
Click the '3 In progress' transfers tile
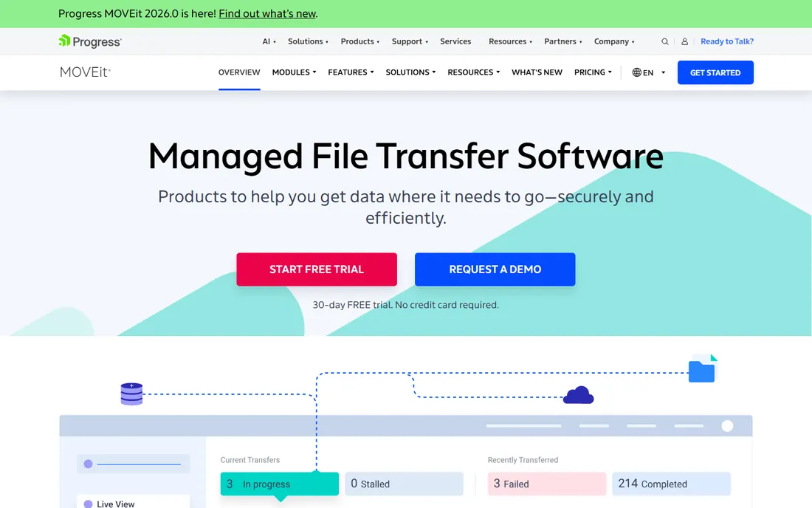pos(280,484)
